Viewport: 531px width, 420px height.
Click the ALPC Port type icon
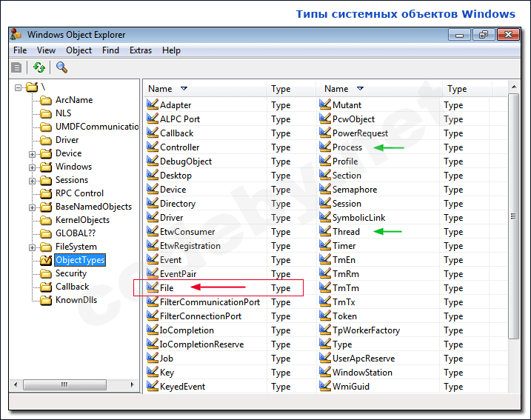pyautogui.click(x=153, y=119)
